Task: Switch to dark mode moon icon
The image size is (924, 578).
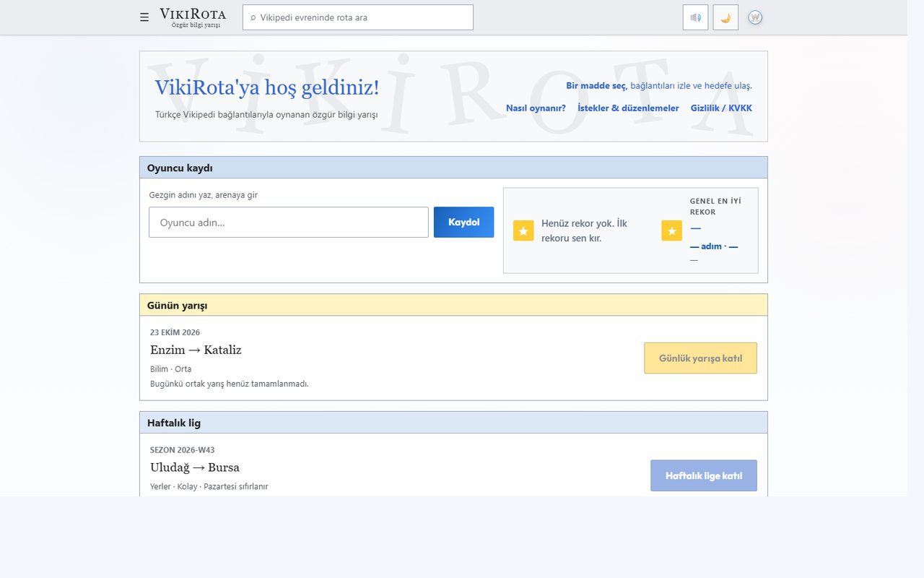Action: pyautogui.click(x=725, y=17)
